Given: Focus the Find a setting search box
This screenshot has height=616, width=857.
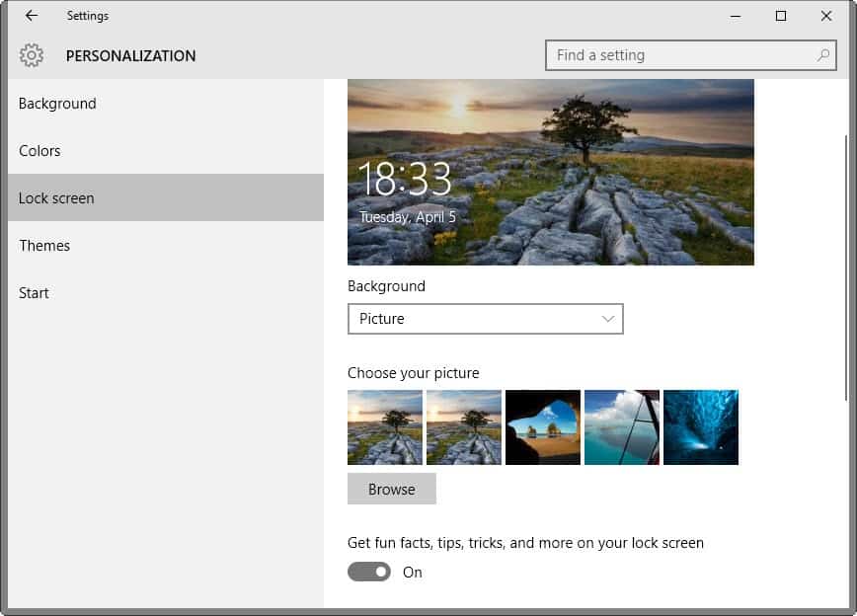Looking at the screenshot, I should click(691, 54).
